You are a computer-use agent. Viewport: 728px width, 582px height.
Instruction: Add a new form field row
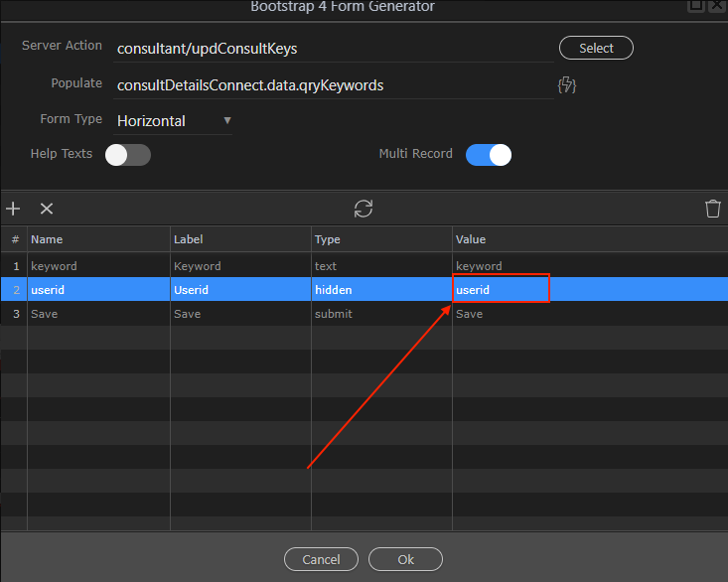13,209
